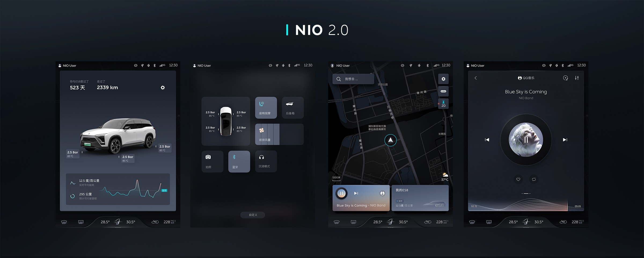Click the white ES8 car image
The image size is (644, 258).
[x=118, y=136]
